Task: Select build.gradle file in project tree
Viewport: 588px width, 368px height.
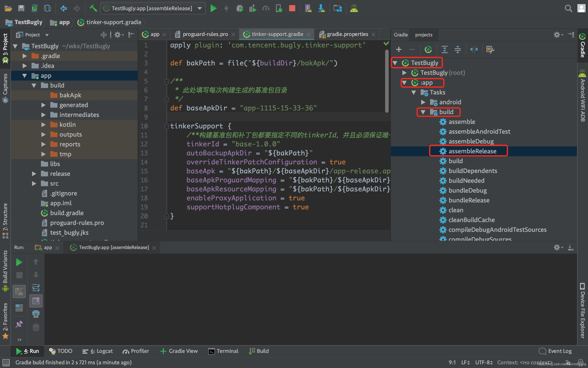Action: click(x=67, y=213)
